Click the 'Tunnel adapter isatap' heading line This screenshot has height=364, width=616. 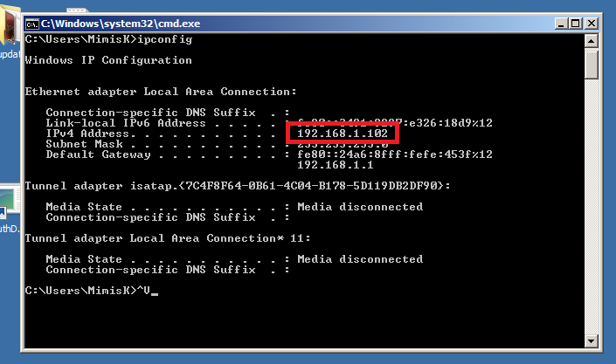[238, 186]
